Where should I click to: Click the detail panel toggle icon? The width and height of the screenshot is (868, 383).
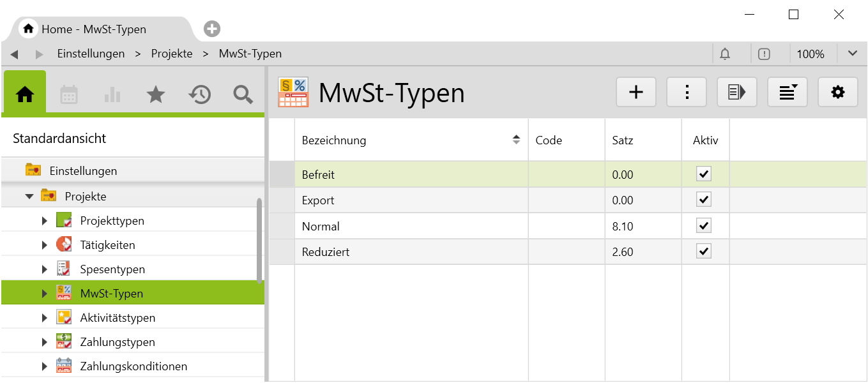click(736, 93)
